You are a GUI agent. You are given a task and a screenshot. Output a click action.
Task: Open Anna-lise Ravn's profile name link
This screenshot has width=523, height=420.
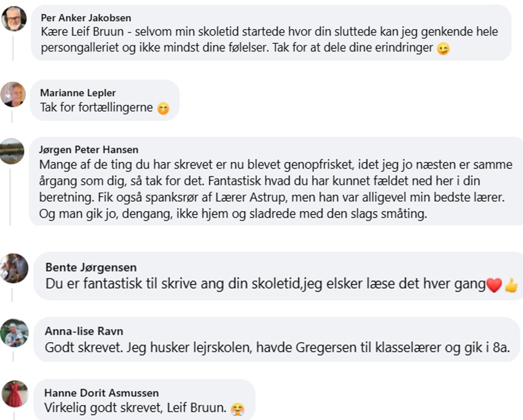(84, 331)
